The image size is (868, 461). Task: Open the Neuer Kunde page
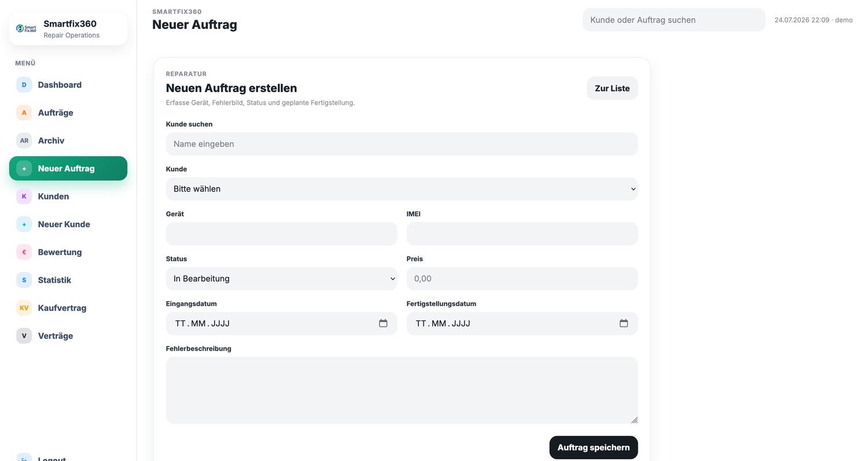[68, 224]
